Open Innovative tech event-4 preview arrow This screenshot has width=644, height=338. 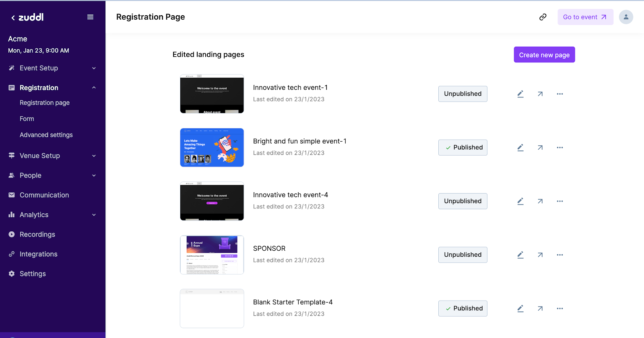(x=540, y=201)
